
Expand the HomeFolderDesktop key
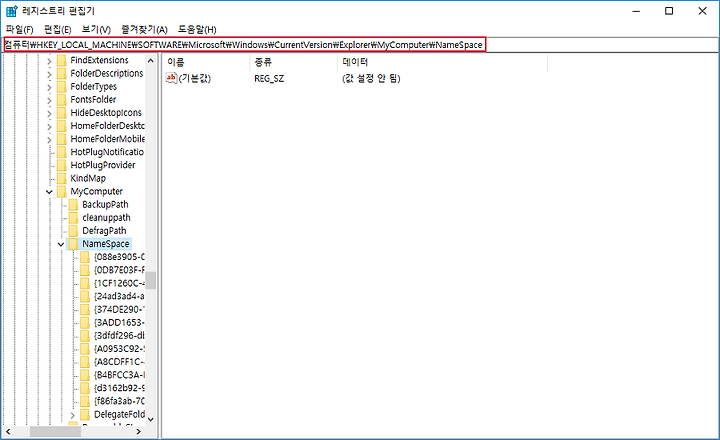49,126
